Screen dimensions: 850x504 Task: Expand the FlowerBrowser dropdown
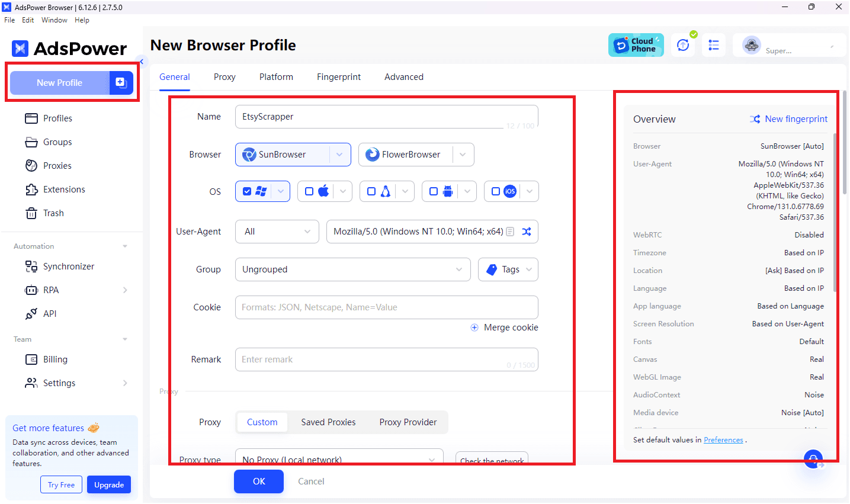463,155
